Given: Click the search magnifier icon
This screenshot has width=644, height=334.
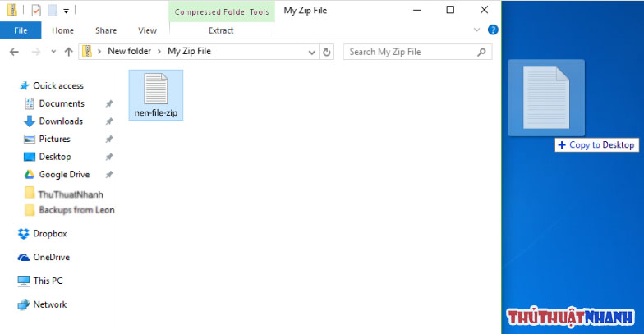Looking at the screenshot, I should coord(481,53).
